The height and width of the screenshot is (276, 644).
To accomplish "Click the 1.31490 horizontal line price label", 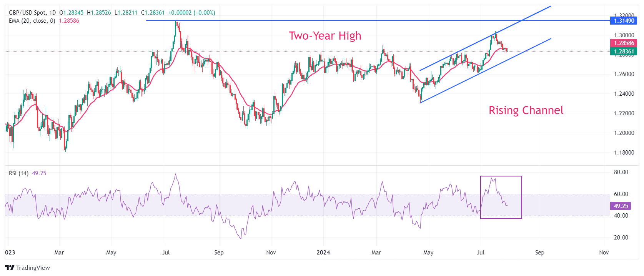I will 624,21.
